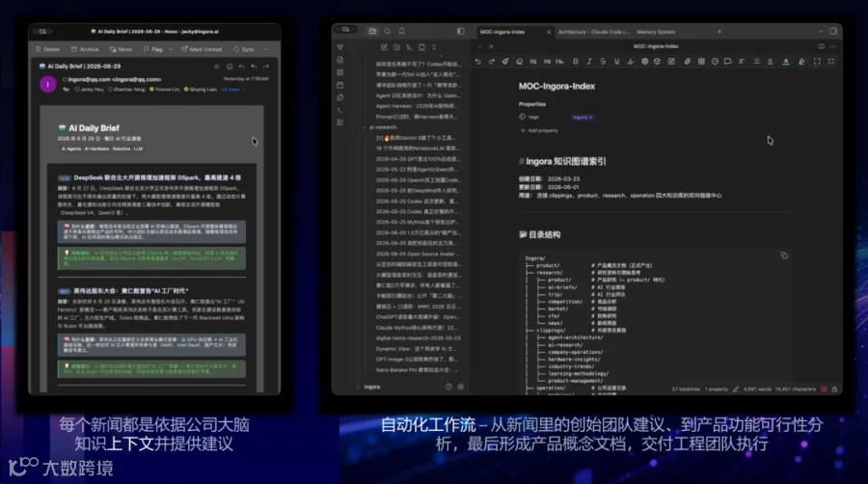This screenshot has width=868, height=484.
Task: Click the emoji reaction icon in email header
Action: tap(230, 67)
